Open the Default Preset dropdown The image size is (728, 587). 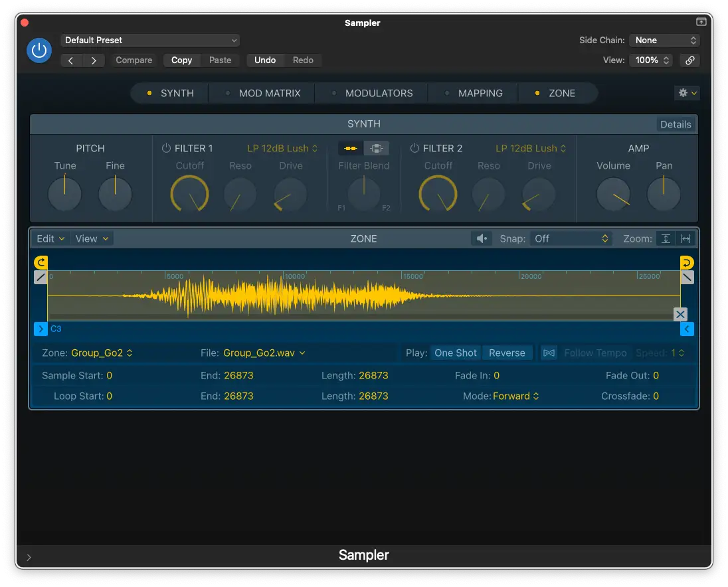click(x=150, y=41)
